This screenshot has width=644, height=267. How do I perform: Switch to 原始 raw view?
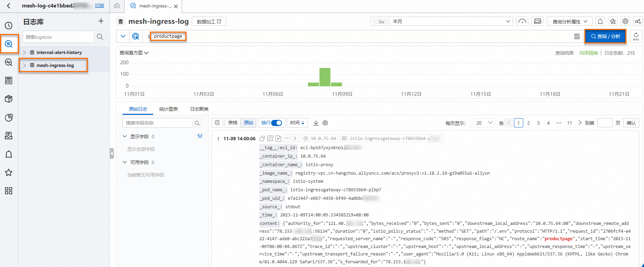(248, 123)
